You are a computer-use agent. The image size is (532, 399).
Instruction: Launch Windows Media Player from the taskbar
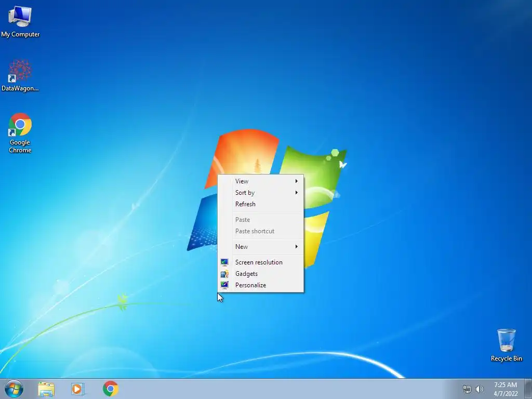coord(78,389)
